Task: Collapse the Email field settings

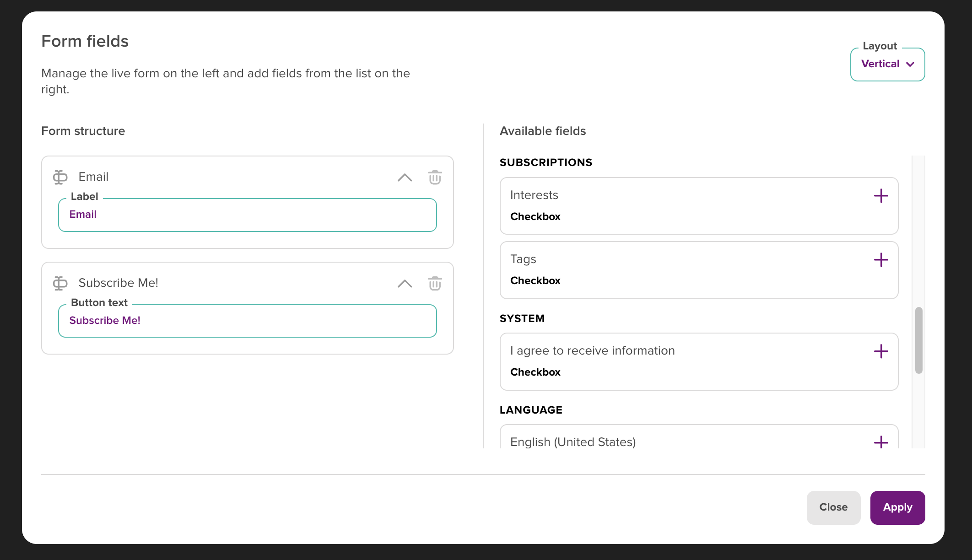Action: point(405,178)
